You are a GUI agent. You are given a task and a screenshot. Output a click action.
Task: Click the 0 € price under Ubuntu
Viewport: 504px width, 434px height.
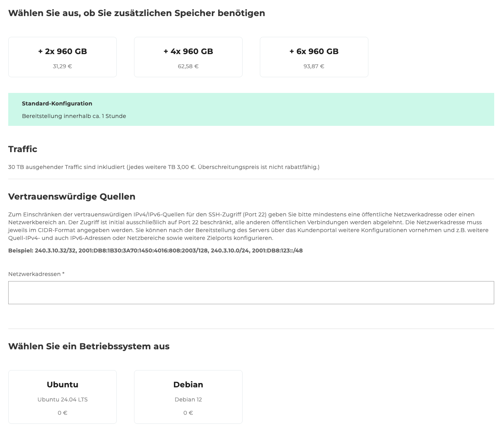62,412
